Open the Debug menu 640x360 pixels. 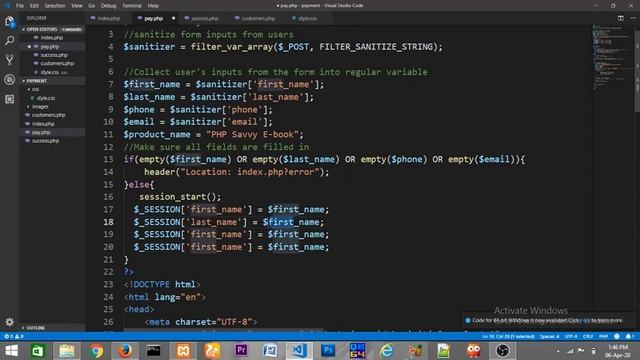tap(108, 6)
